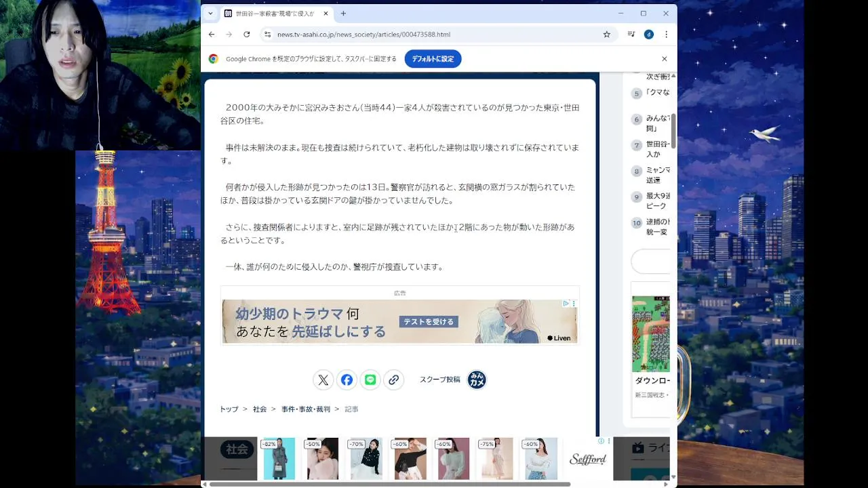Open the media control icon in toolbar
Viewport: 868px width, 488px height.
coord(631,34)
